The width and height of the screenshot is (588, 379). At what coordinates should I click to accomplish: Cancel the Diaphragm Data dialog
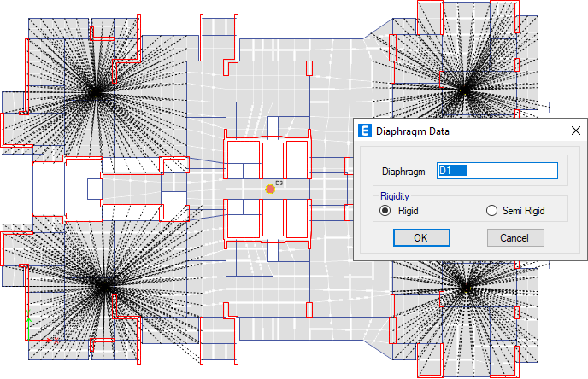tap(515, 238)
